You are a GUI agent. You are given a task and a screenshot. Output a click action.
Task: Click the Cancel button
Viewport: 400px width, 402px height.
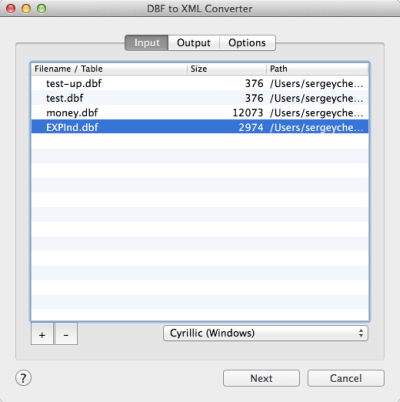point(346,378)
